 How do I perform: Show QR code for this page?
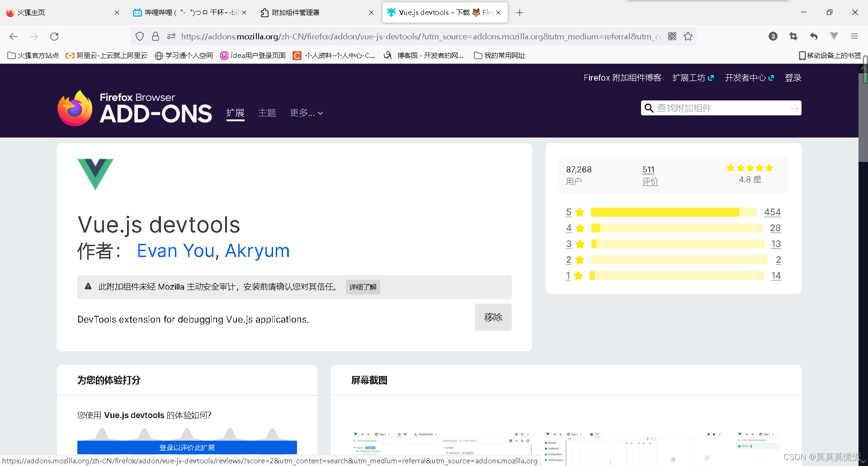(672, 37)
